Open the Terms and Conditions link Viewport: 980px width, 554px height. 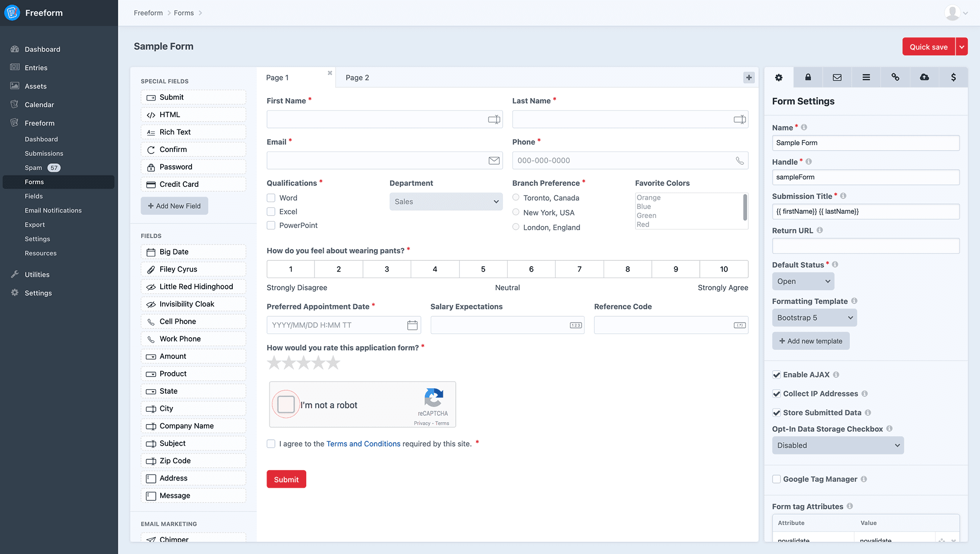coord(363,444)
